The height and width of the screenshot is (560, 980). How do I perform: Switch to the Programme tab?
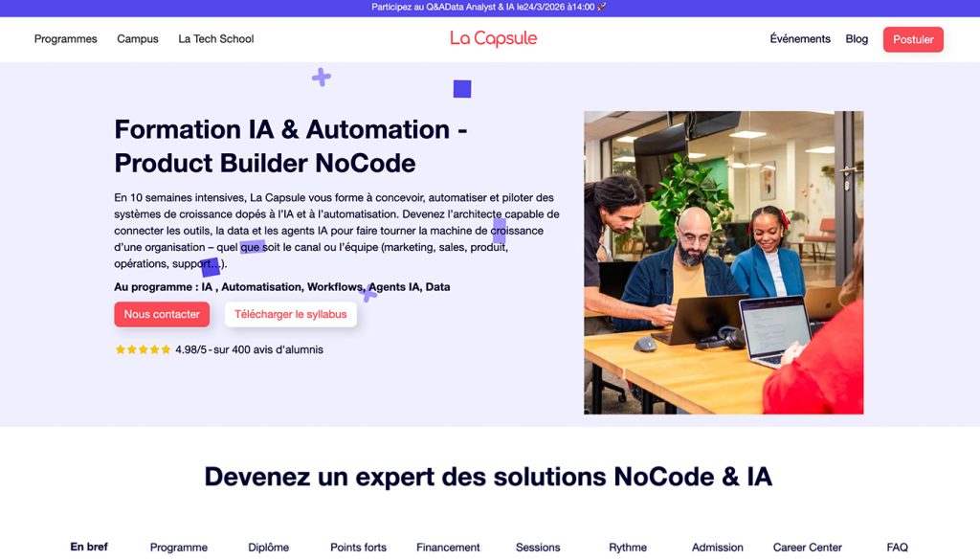(x=179, y=548)
